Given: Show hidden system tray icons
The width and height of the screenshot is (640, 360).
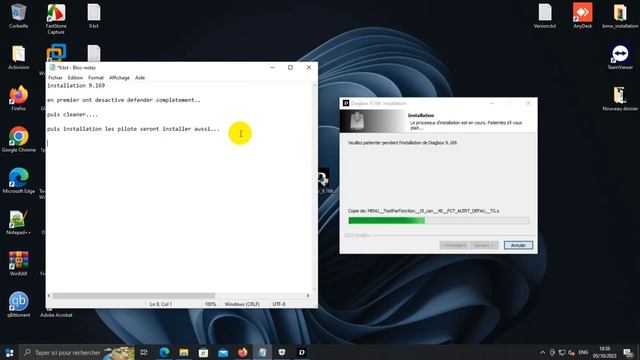Looking at the screenshot, I should 542,352.
